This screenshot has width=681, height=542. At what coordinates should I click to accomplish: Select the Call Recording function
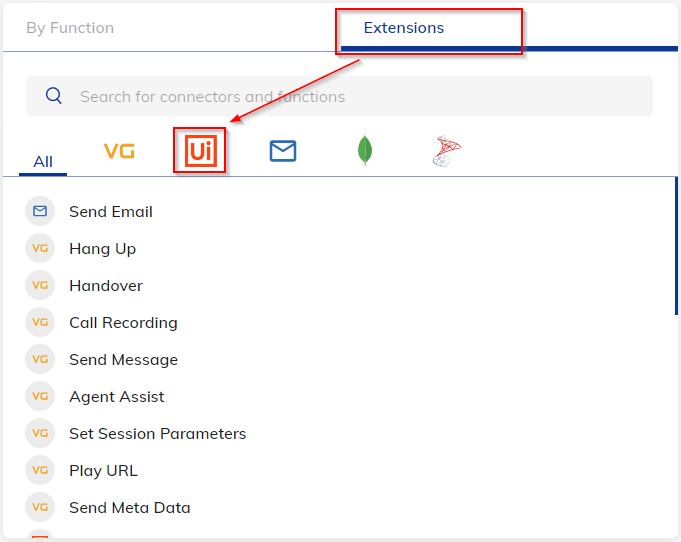123,323
